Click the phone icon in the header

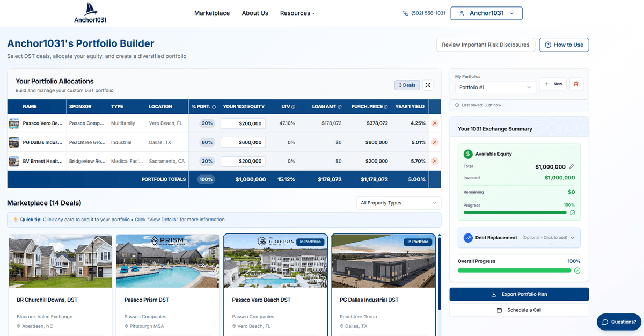pos(405,13)
